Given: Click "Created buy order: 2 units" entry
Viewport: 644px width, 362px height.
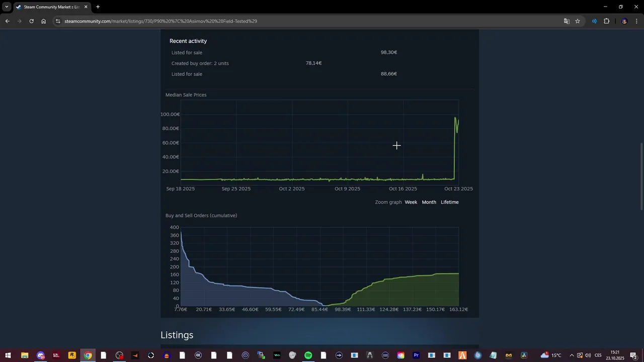Looking at the screenshot, I should 200,63.
